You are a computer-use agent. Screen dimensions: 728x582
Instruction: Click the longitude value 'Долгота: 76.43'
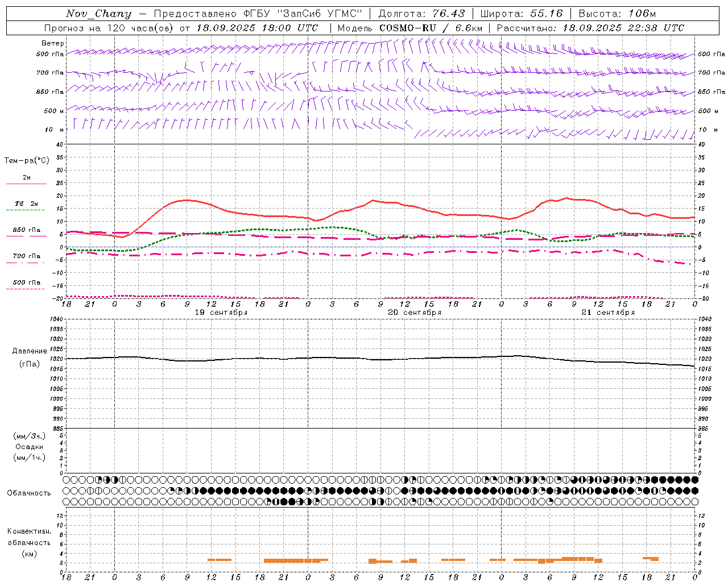pos(421,14)
